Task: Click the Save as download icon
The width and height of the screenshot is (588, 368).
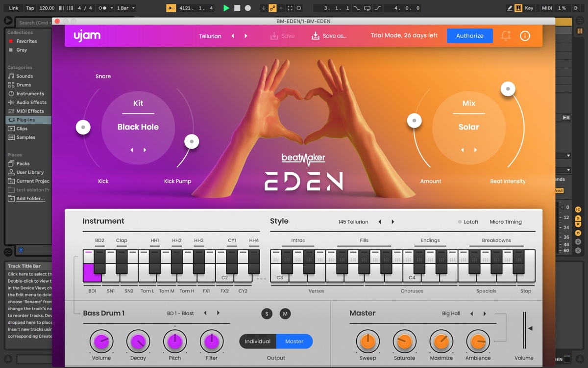Action: click(316, 36)
